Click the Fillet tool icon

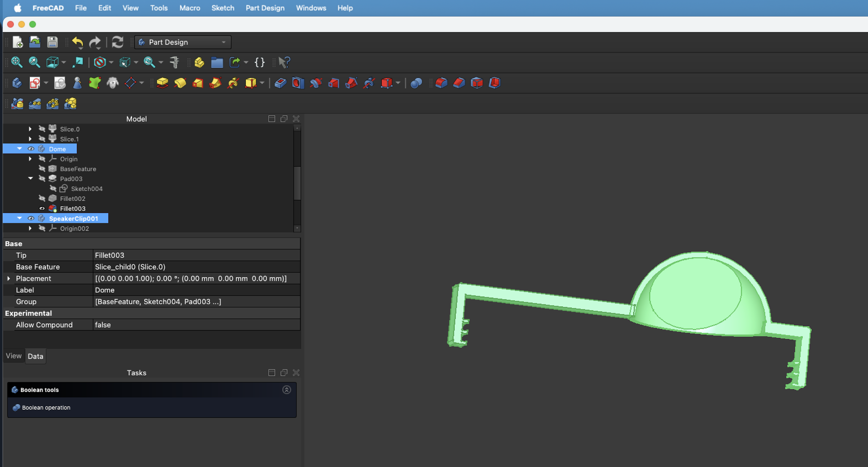coord(441,83)
